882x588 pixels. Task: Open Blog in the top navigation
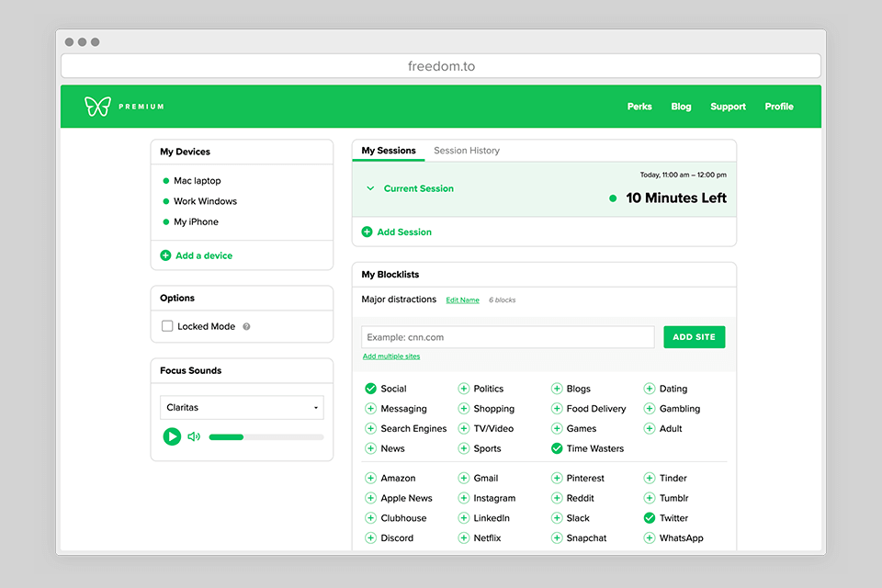681,107
